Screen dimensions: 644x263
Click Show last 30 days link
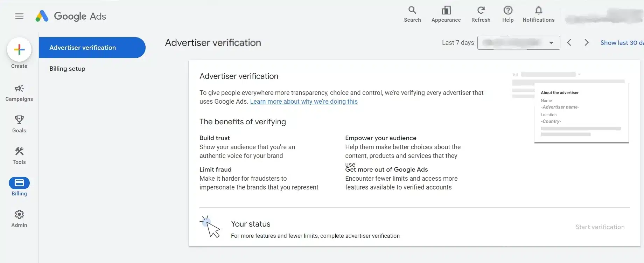point(622,43)
